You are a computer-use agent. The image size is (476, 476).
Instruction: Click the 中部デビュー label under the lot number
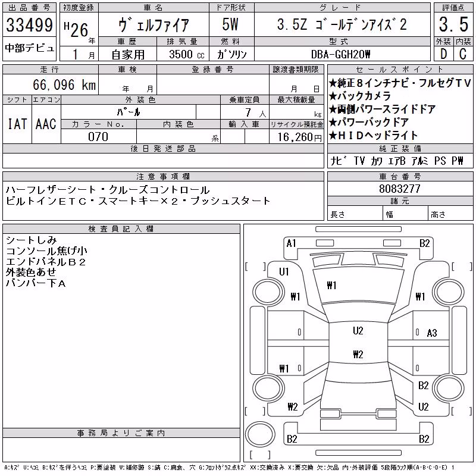point(29,48)
